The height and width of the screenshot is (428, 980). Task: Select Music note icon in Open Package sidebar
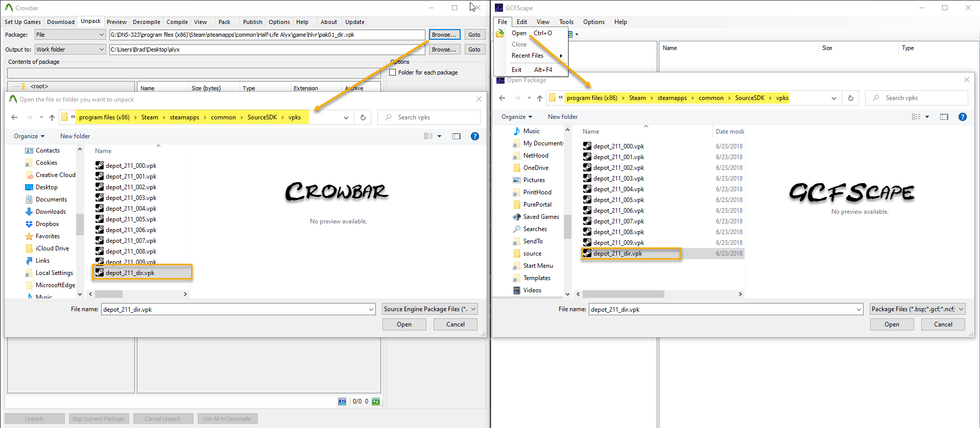(x=517, y=131)
